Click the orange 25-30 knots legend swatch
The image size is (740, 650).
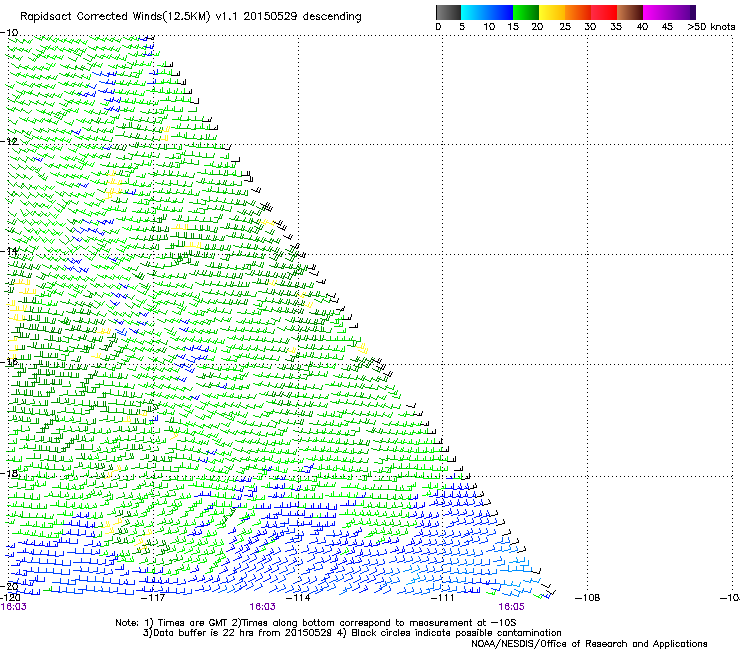578,12
